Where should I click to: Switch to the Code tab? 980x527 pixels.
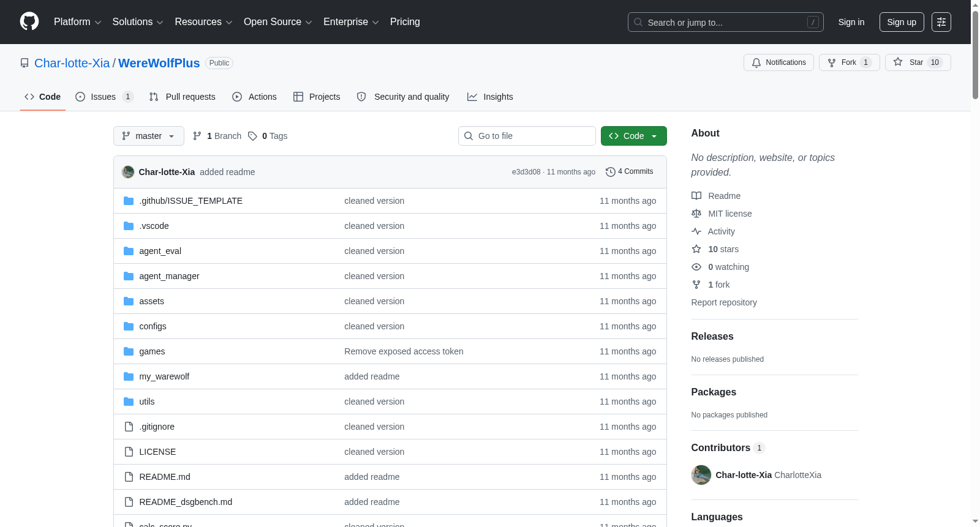(x=42, y=97)
